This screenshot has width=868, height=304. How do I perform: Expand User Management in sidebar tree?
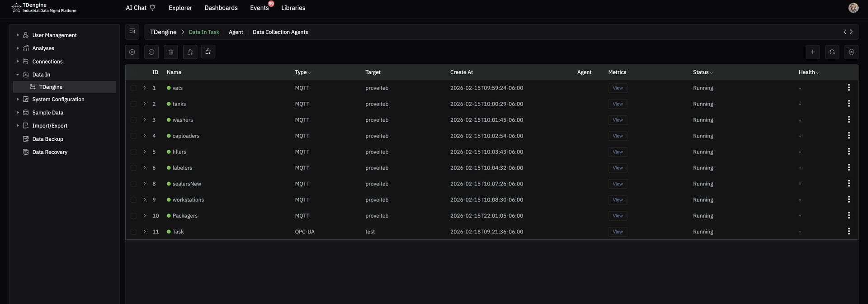coord(18,35)
